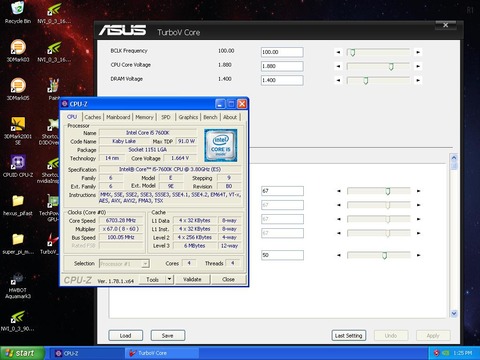
Task: Click the Load button in TurboV Core
Action: click(126, 335)
